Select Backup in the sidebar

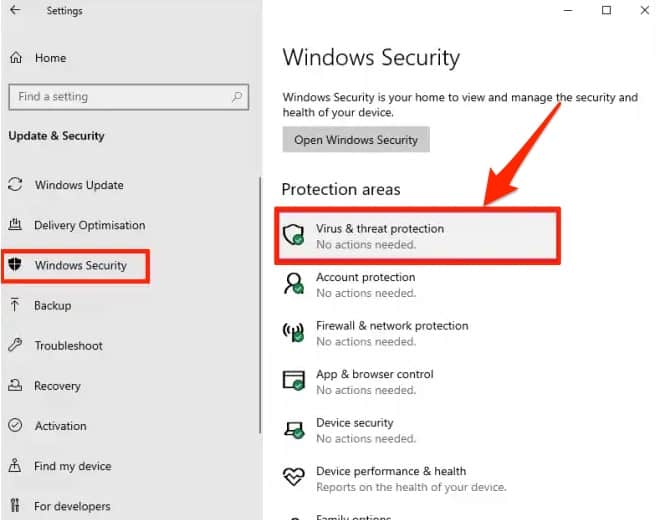[52, 305]
